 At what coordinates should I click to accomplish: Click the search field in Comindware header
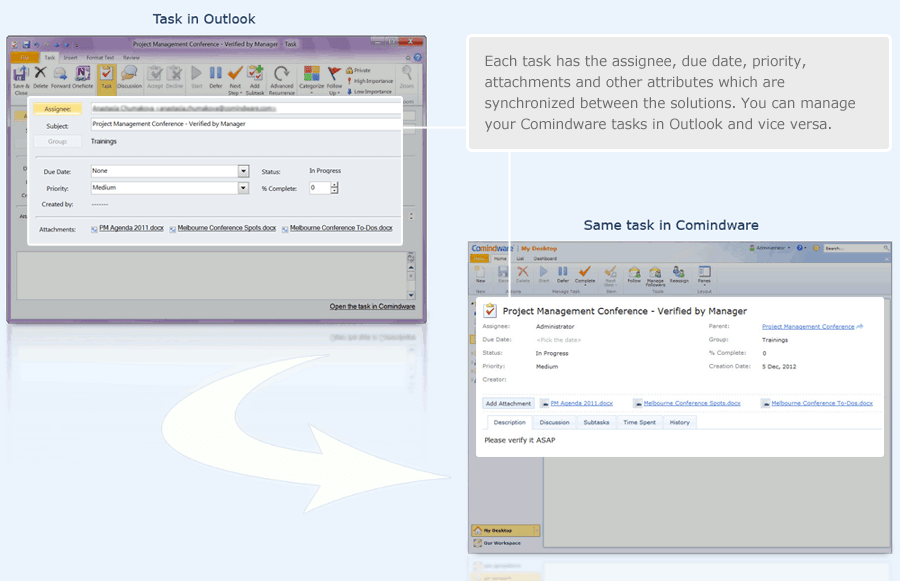pyautogui.click(x=855, y=248)
